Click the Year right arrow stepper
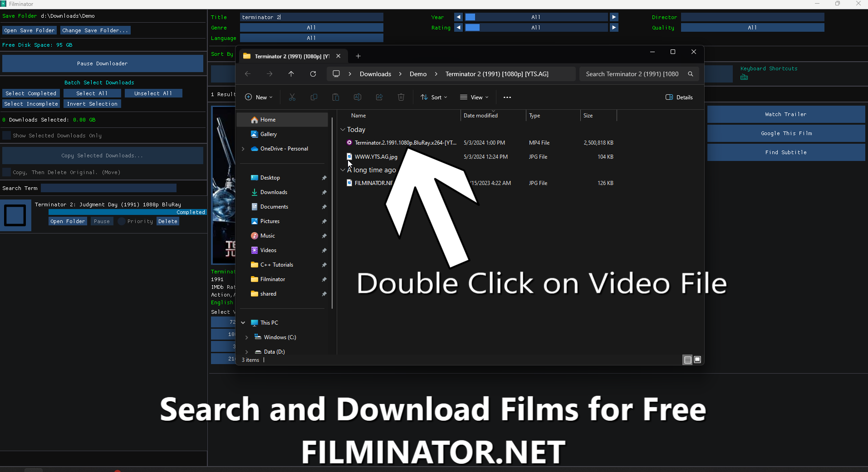Screen dimensions: 868x472 [614, 17]
